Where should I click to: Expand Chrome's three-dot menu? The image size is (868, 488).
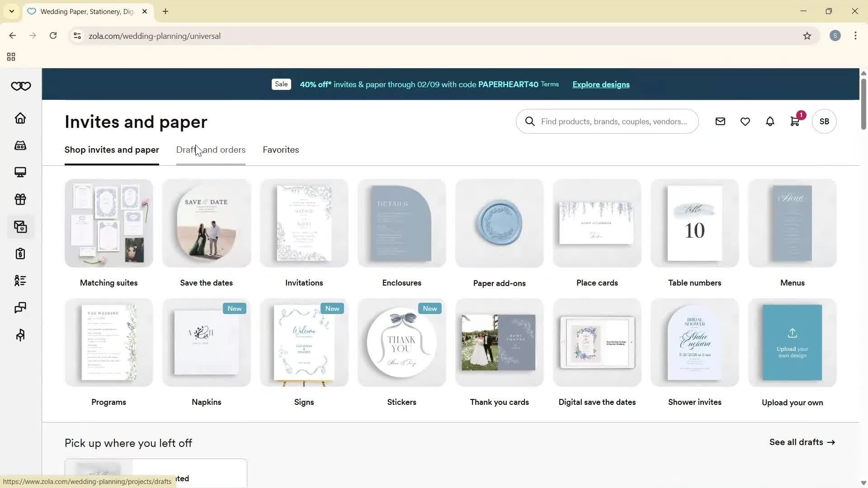pyautogui.click(x=855, y=36)
